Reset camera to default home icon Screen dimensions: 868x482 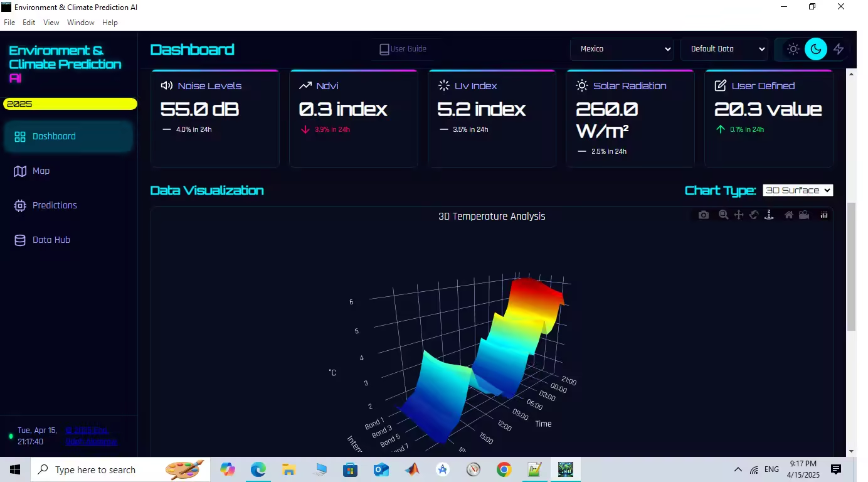[788, 215]
